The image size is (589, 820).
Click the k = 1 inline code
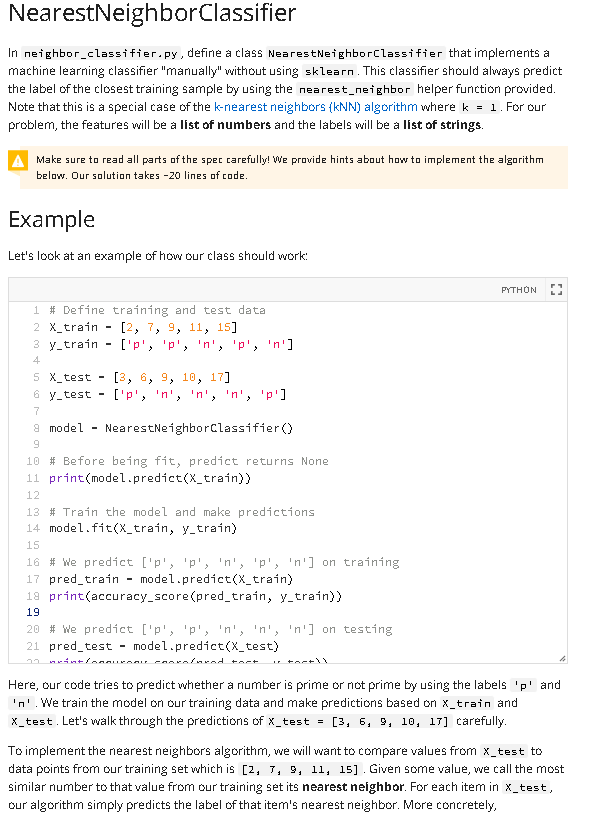[x=479, y=107]
